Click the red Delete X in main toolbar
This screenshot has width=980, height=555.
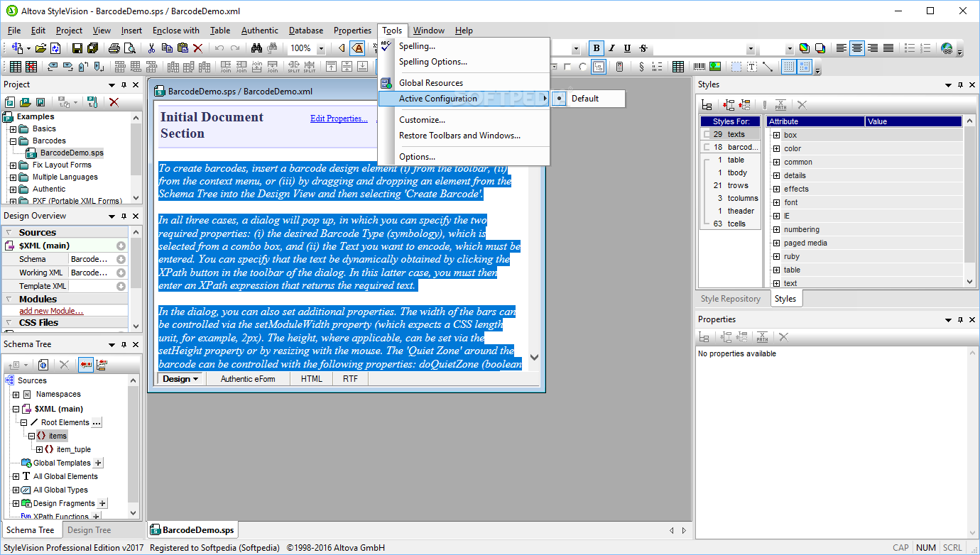pyautogui.click(x=197, y=48)
